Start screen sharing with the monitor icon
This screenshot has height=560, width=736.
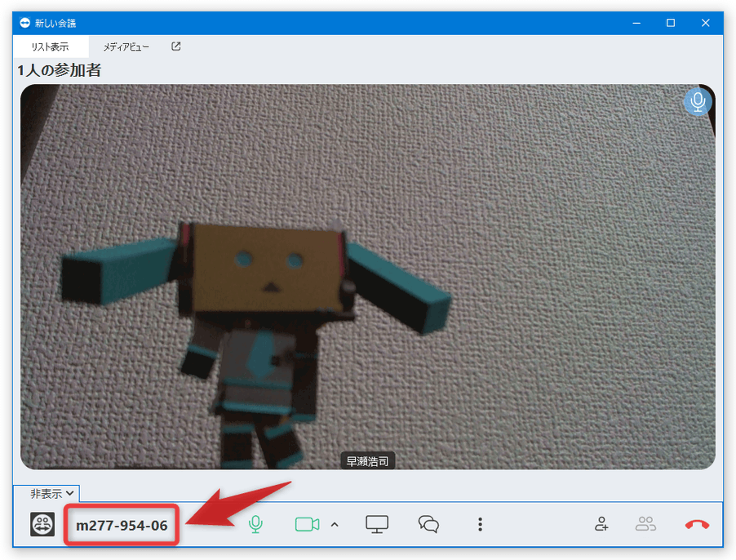pos(377,524)
